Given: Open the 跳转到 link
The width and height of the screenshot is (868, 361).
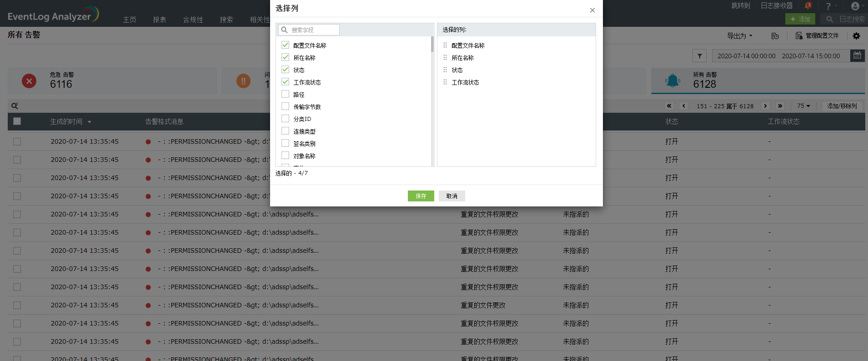Looking at the screenshot, I should point(741,5).
